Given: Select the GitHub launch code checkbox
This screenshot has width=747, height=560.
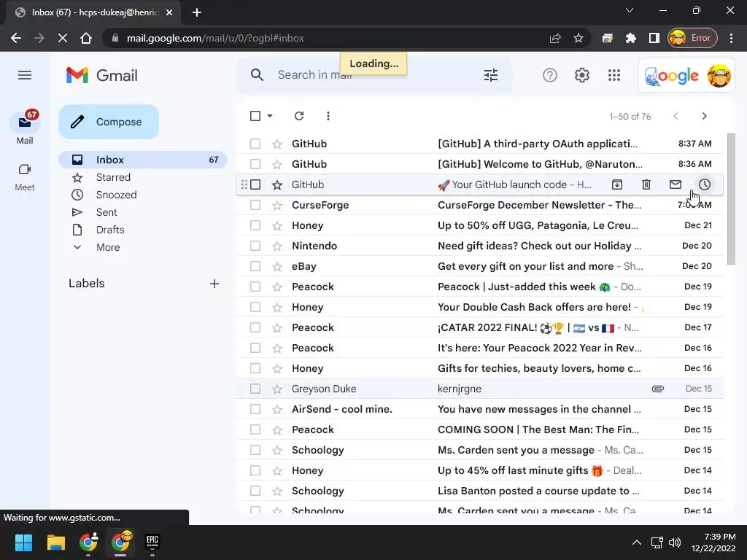Looking at the screenshot, I should tap(255, 184).
